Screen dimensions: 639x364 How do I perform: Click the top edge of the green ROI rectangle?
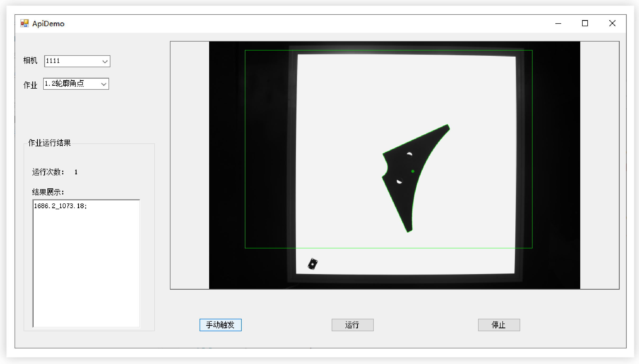pos(389,50)
